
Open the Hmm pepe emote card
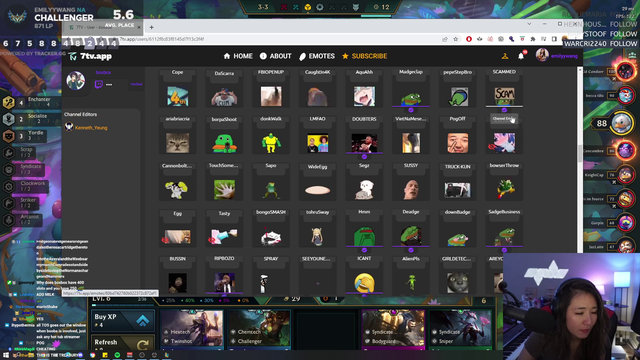pyautogui.click(x=364, y=229)
